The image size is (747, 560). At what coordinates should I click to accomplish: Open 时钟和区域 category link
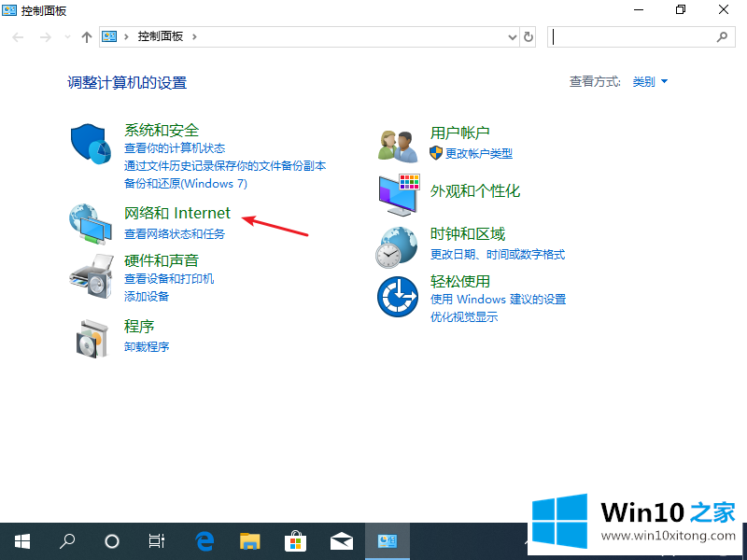[x=468, y=234]
